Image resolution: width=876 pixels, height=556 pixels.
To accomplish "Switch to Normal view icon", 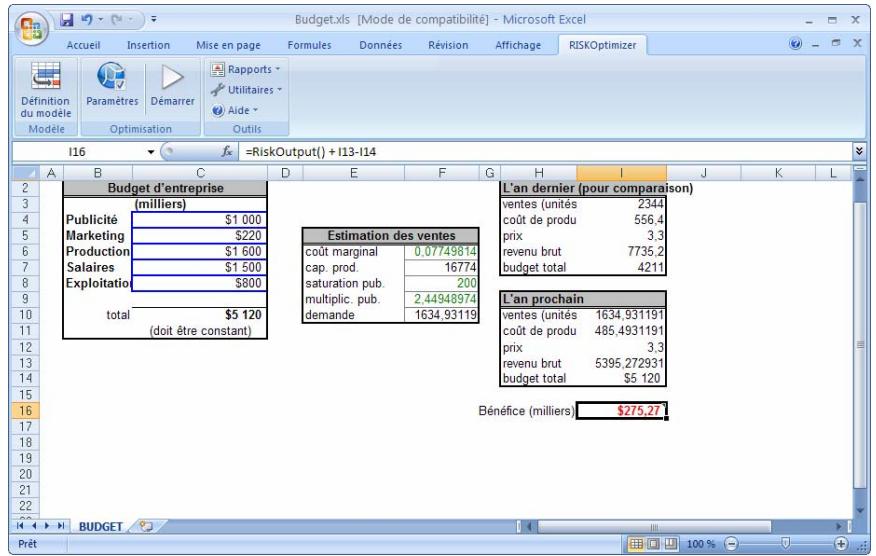I will click(x=636, y=544).
